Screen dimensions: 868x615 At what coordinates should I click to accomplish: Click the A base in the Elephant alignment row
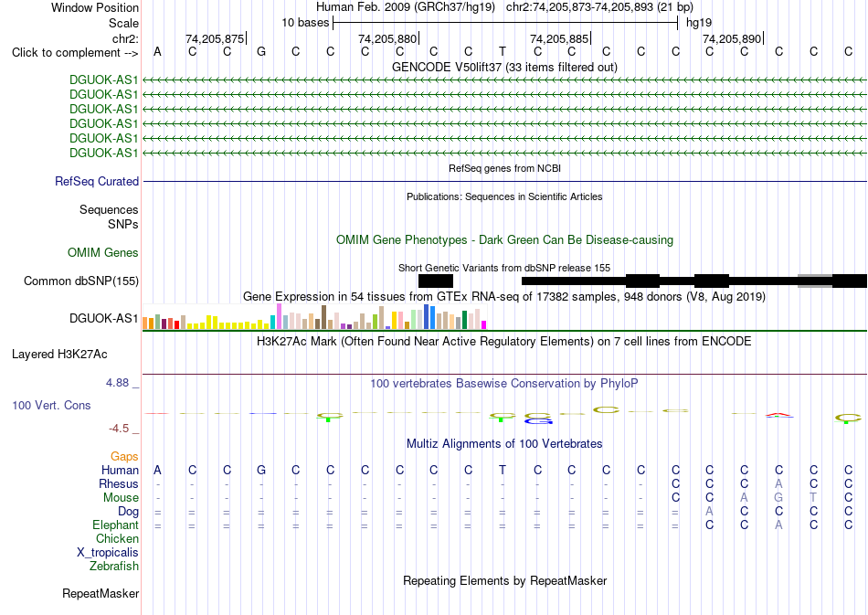click(778, 525)
